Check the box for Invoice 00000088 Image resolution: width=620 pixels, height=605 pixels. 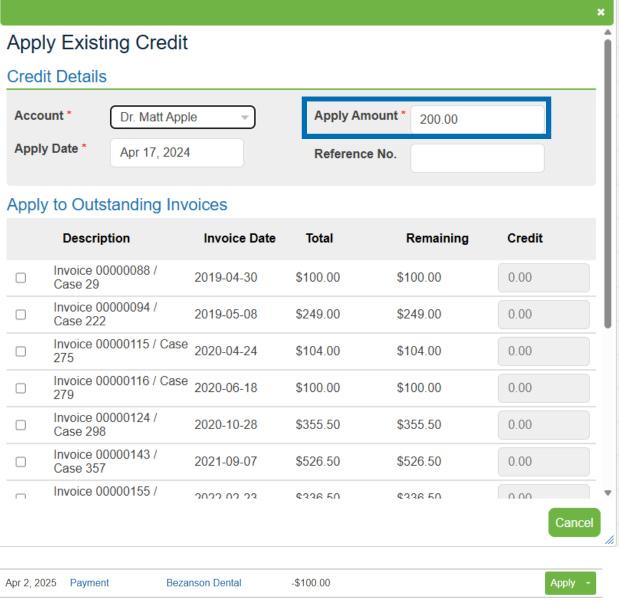[x=21, y=278]
